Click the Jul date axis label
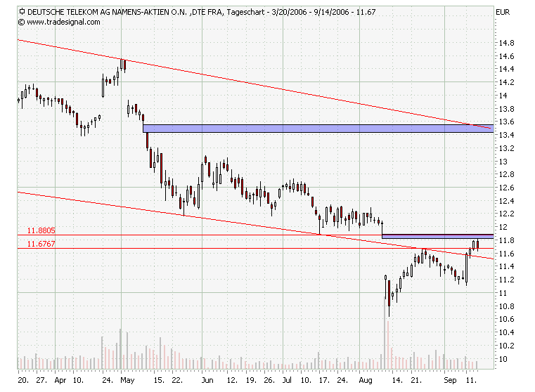Viewport: 535px width, 392px height. click(x=287, y=381)
